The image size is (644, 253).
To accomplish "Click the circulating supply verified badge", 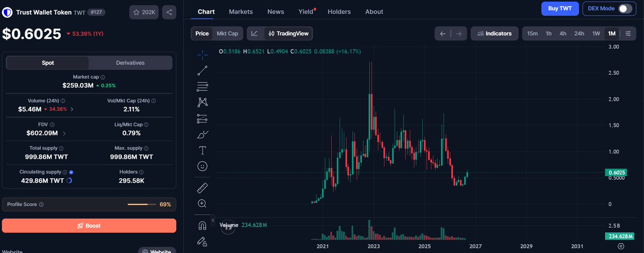I will tap(72, 172).
